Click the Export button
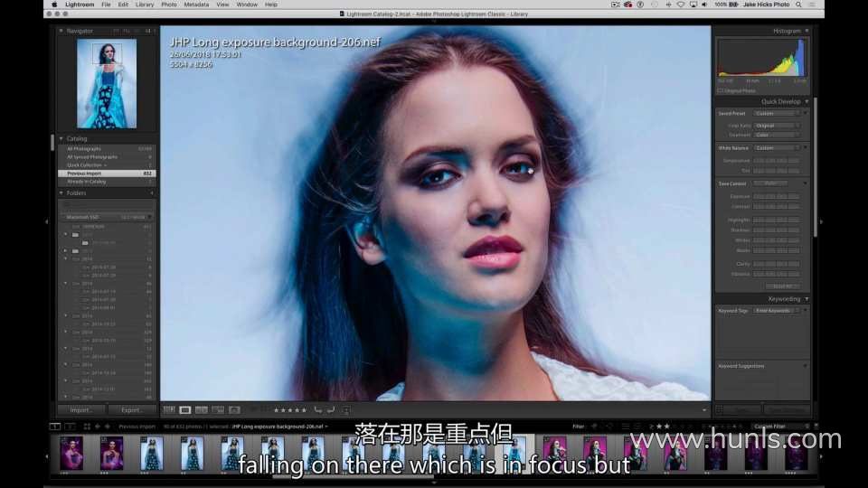Screen dimensions: 868x488 click(132, 410)
